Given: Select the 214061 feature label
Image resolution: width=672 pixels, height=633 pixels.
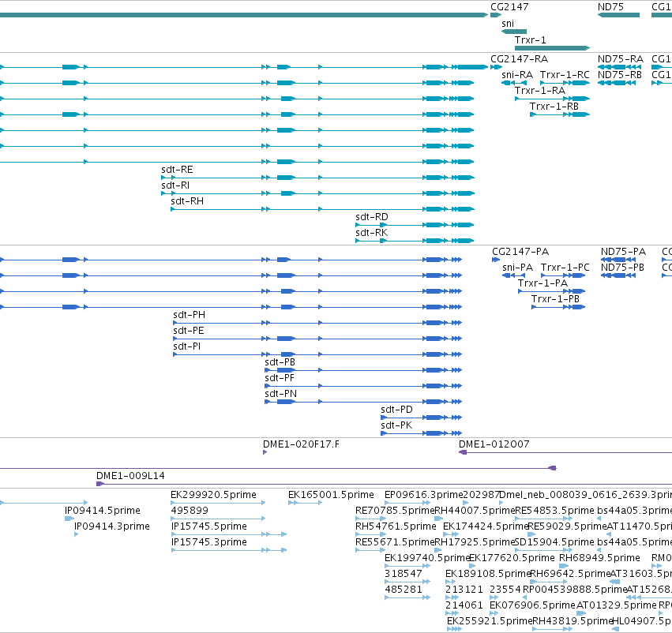Looking at the screenshot, I should tap(464, 605).
